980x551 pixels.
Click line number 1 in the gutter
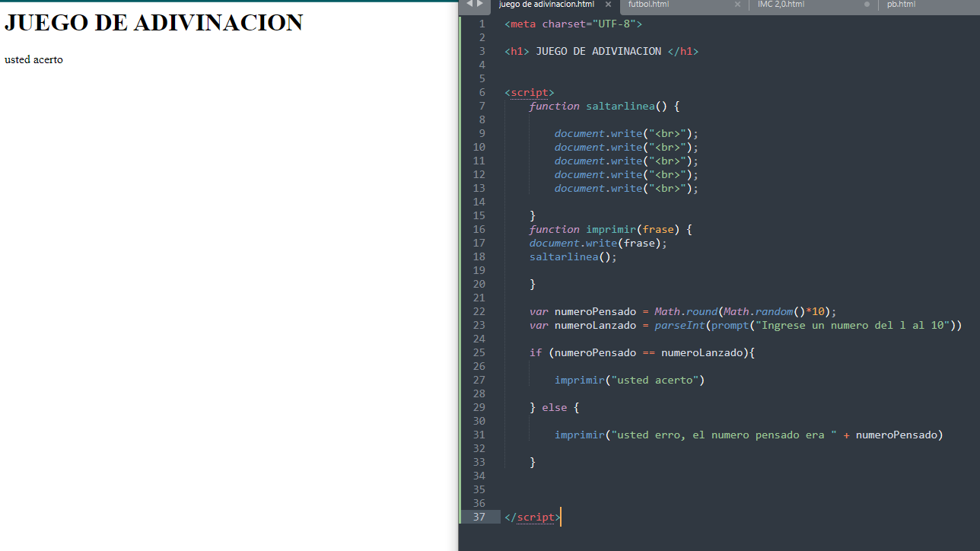(482, 24)
